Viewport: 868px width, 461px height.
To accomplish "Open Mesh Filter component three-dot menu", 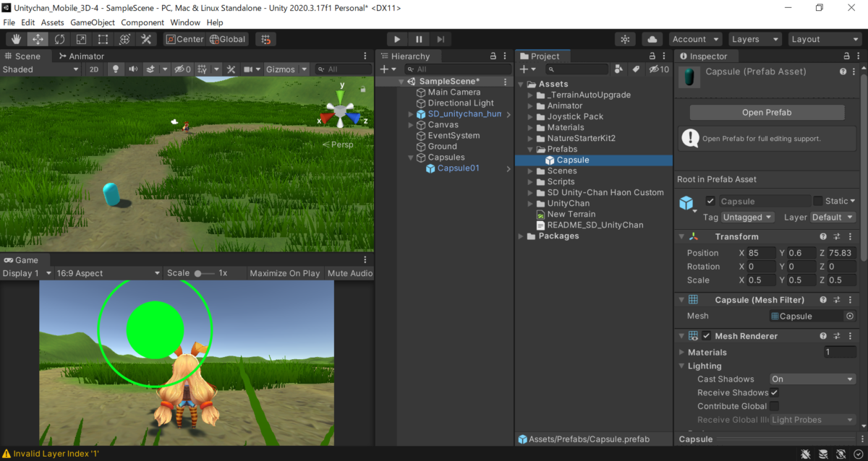I will click(x=851, y=300).
